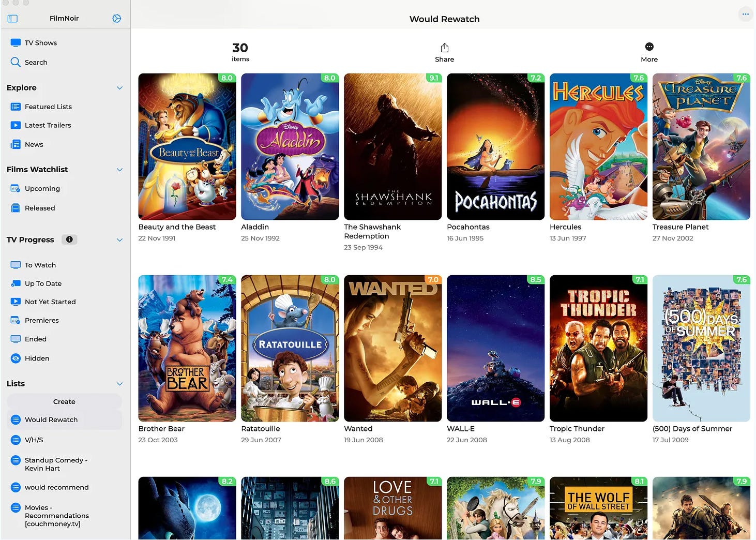Image resolution: width=756 pixels, height=540 pixels.
Task: Click the Would Rewatch list icon
Action: click(x=16, y=419)
